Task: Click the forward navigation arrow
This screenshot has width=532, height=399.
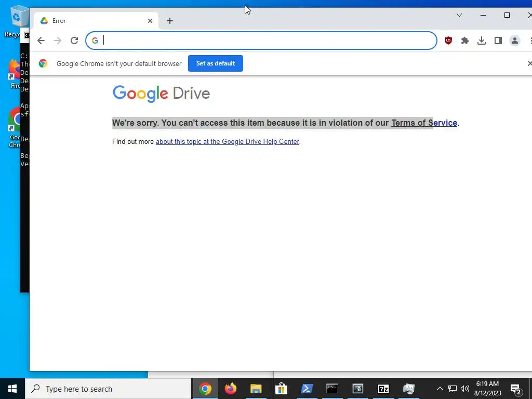Action: click(x=58, y=41)
